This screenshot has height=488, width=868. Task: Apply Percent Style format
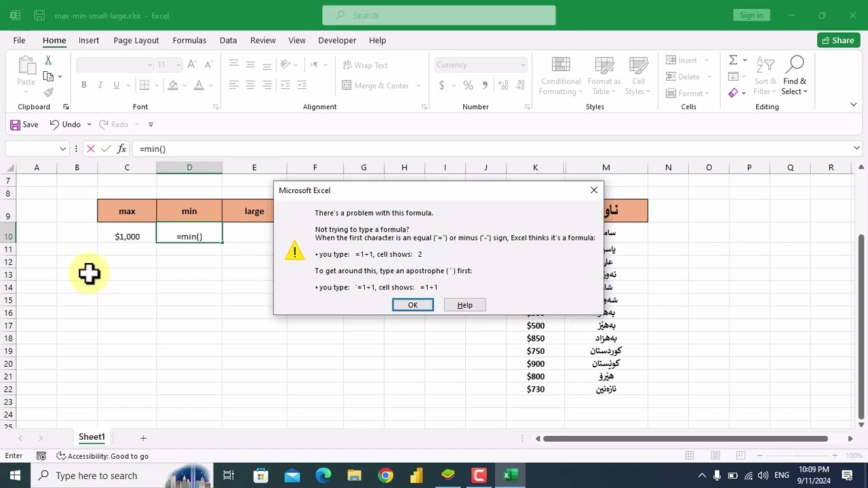pos(468,85)
